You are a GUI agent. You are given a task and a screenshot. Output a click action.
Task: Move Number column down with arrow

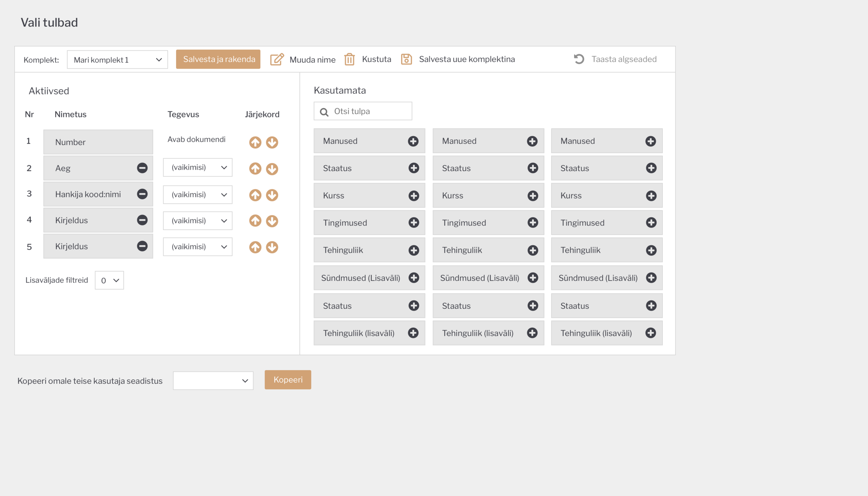click(x=272, y=142)
